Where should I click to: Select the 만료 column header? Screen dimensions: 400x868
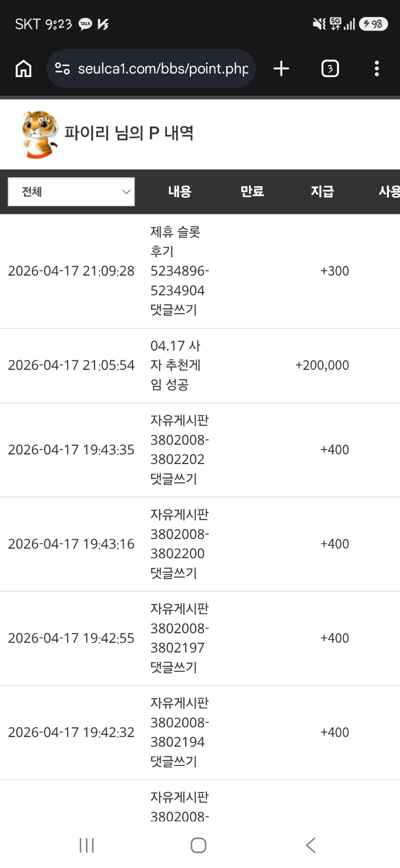pos(252,192)
